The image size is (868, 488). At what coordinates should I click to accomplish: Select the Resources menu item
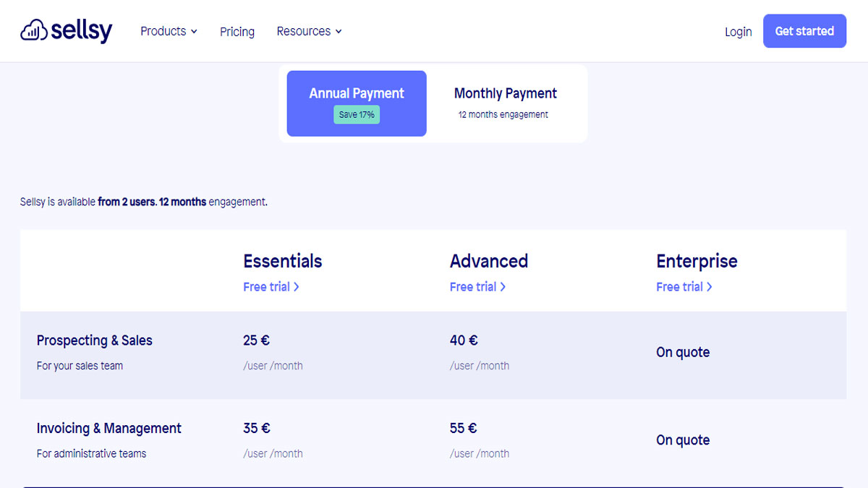pos(304,31)
